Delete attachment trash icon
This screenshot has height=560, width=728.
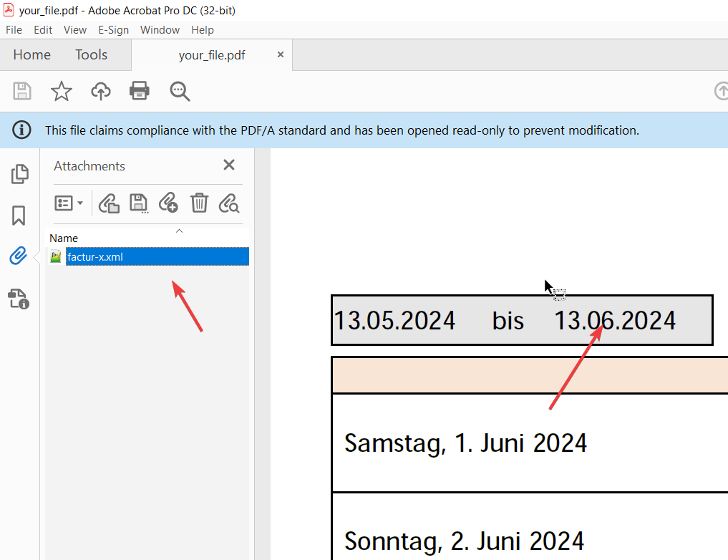click(x=199, y=203)
